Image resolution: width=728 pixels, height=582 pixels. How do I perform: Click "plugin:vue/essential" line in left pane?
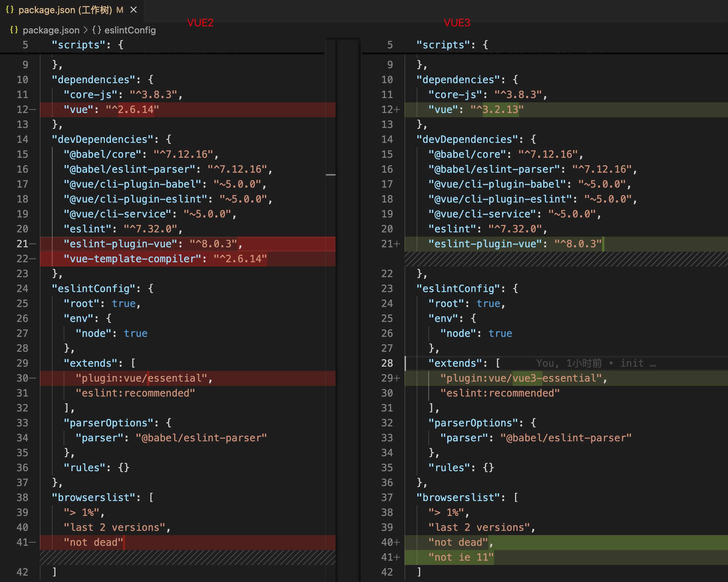coord(188,378)
